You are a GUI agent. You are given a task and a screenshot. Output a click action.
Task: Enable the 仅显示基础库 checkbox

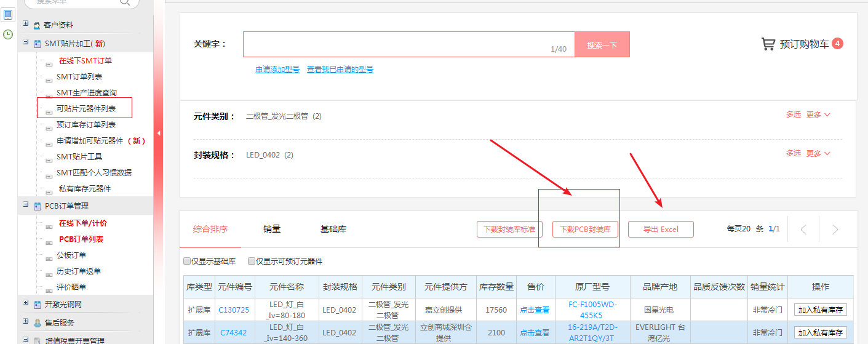click(187, 262)
